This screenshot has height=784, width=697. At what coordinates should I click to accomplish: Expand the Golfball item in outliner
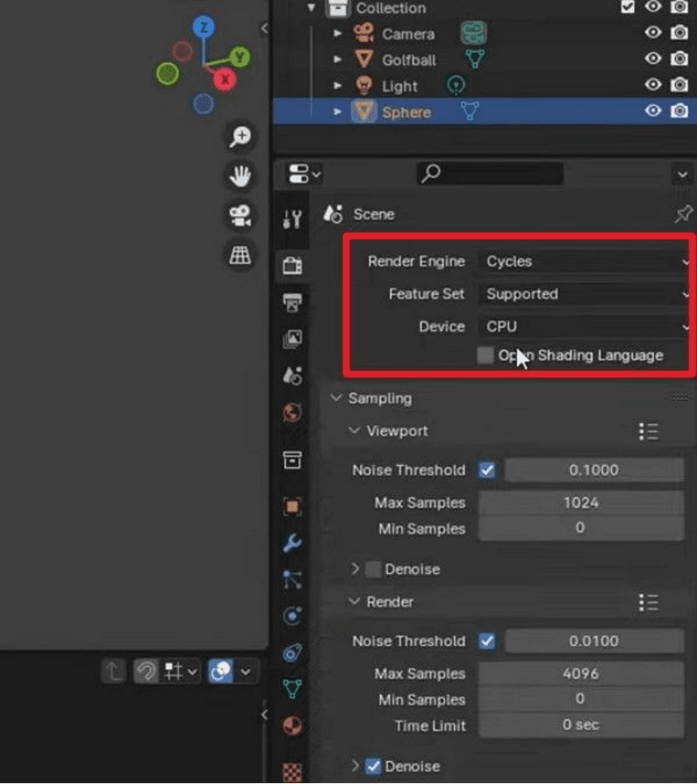click(338, 60)
